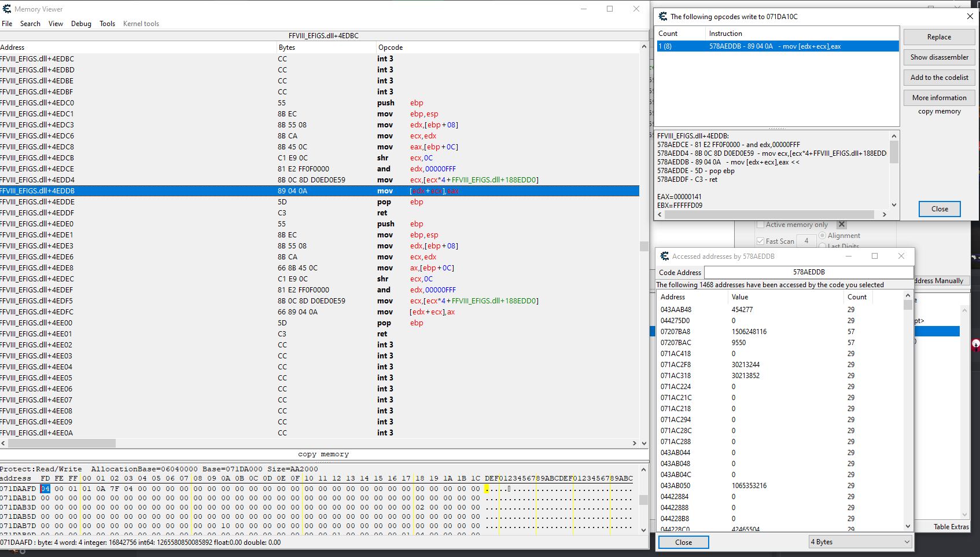Open the 4 Bytes value type dropdown
Viewport: 980px width, 557px height.
pos(860,542)
